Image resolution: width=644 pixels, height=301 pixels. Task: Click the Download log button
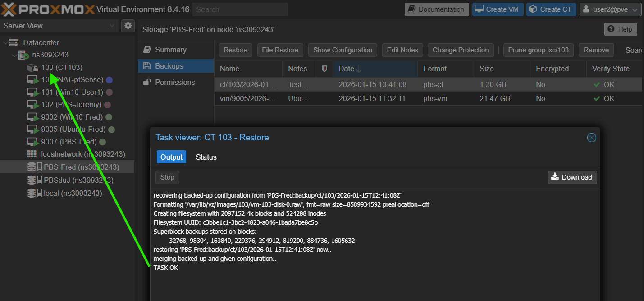coord(572,177)
